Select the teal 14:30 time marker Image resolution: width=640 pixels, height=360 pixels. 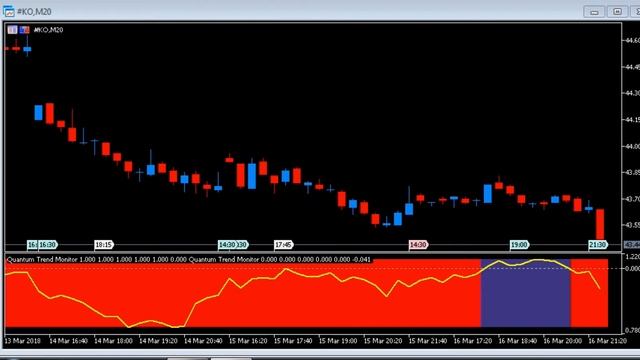227,245
